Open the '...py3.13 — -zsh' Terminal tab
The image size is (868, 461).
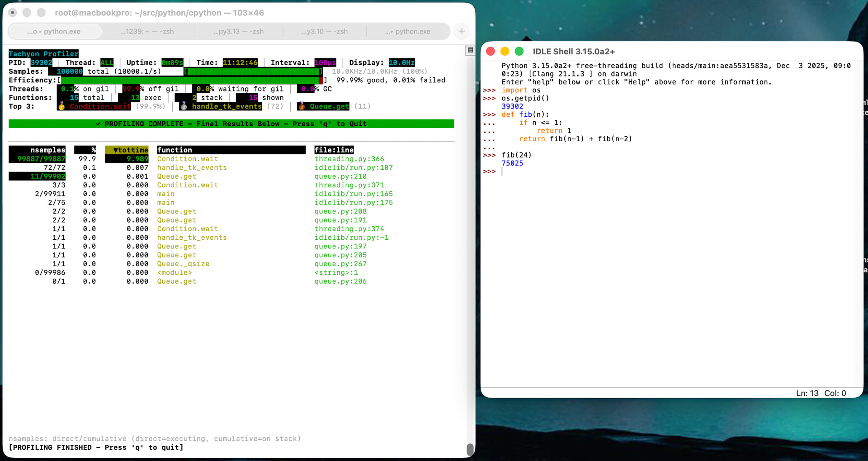239,31
